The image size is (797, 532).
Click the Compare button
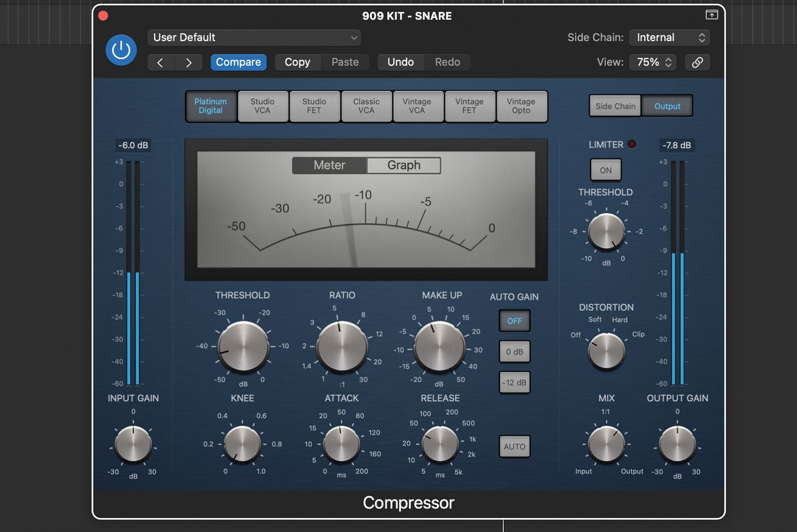pos(238,62)
